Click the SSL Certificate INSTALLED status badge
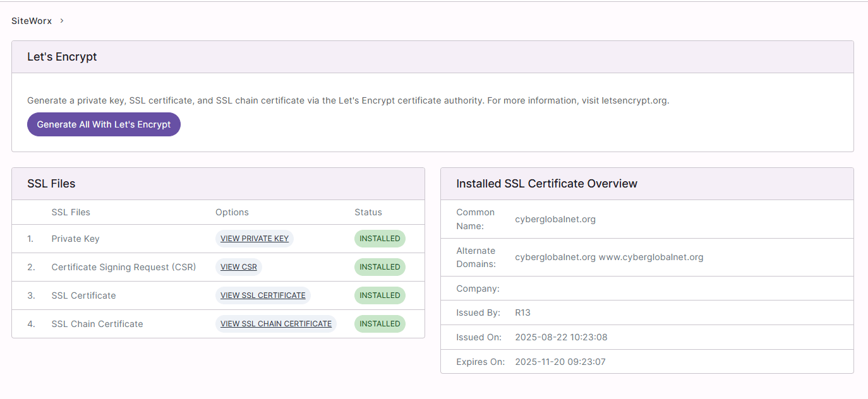The width and height of the screenshot is (868, 399). (x=380, y=295)
